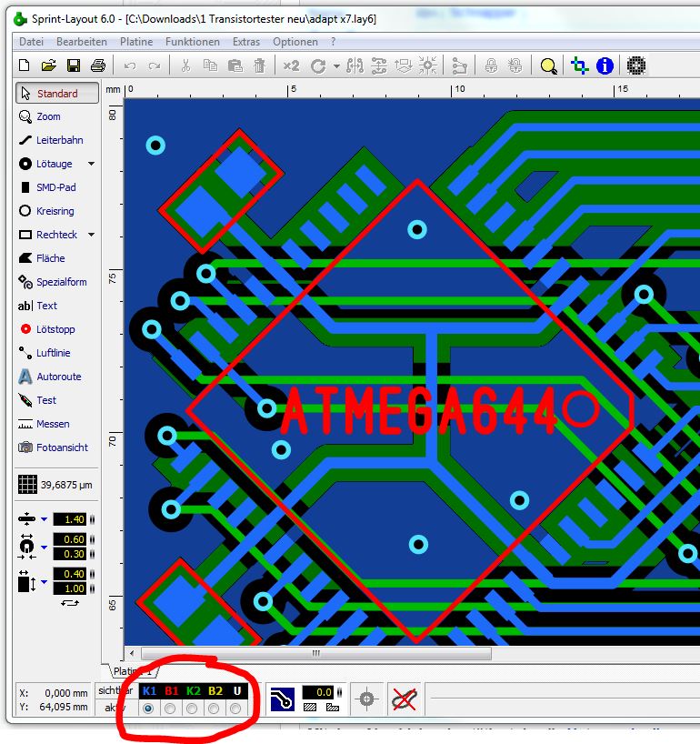Copy the selection in toolbar
This screenshot has width=700, height=744.
(x=210, y=65)
